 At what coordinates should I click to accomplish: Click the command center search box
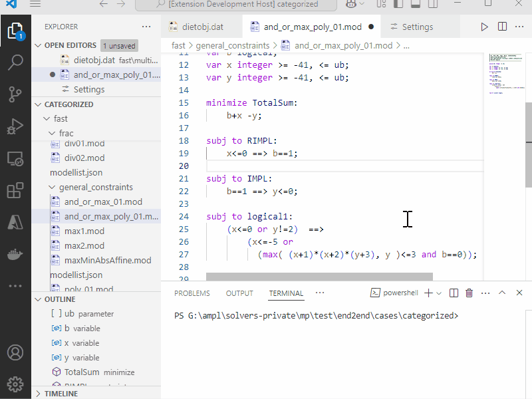click(x=236, y=5)
